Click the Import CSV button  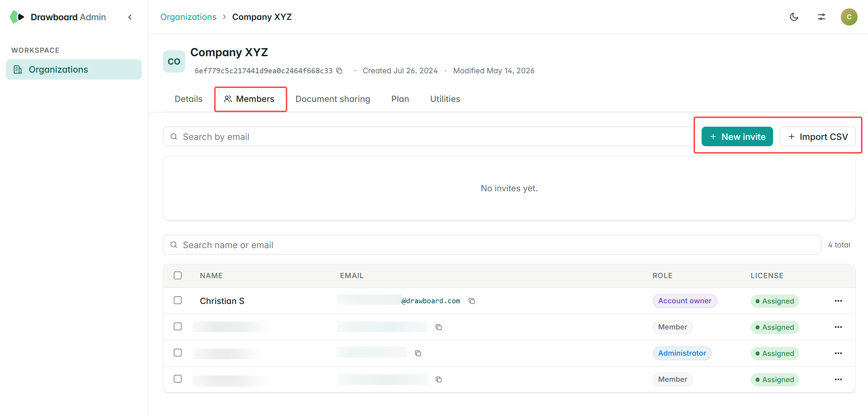pyautogui.click(x=817, y=136)
